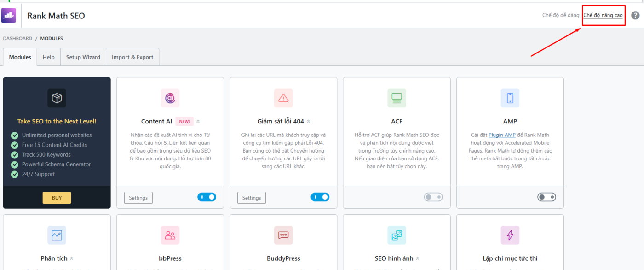Click the Rank Math SEO page title
Screen dimensions: 644x270
tap(56, 16)
